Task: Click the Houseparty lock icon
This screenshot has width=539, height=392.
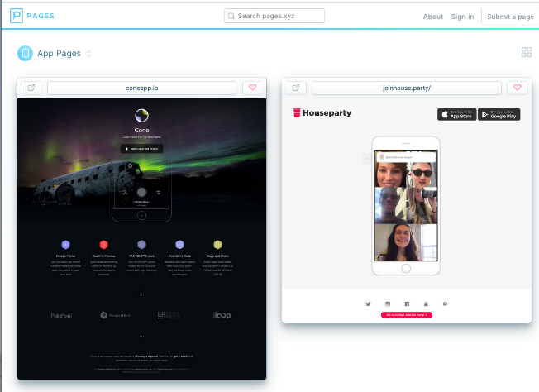Action: coord(426,304)
